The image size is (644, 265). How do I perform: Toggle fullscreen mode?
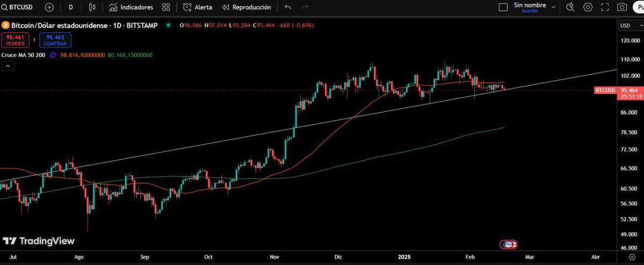605,8
